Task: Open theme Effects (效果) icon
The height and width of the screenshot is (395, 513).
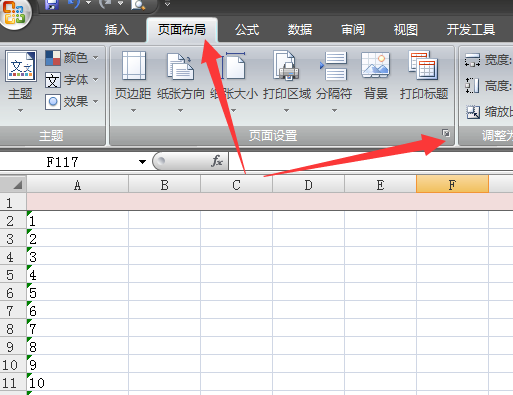Action: click(x=53, y=102)
